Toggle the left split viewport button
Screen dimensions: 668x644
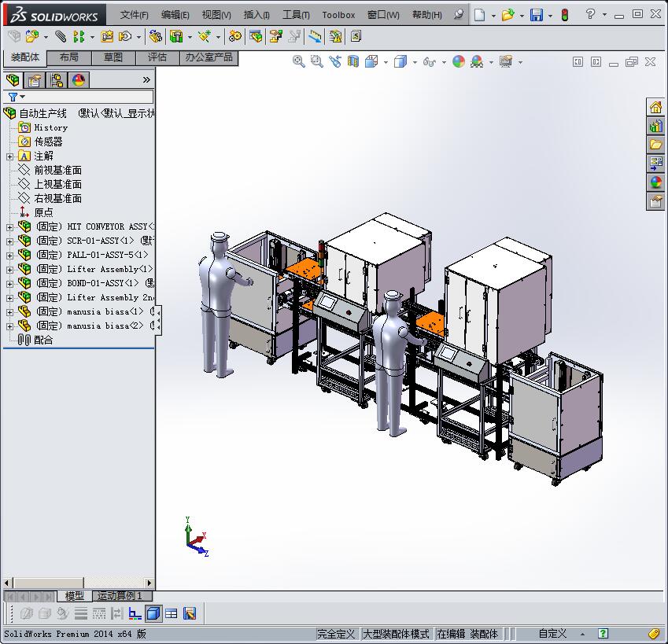pyautogui.click(x=578, y=62)
